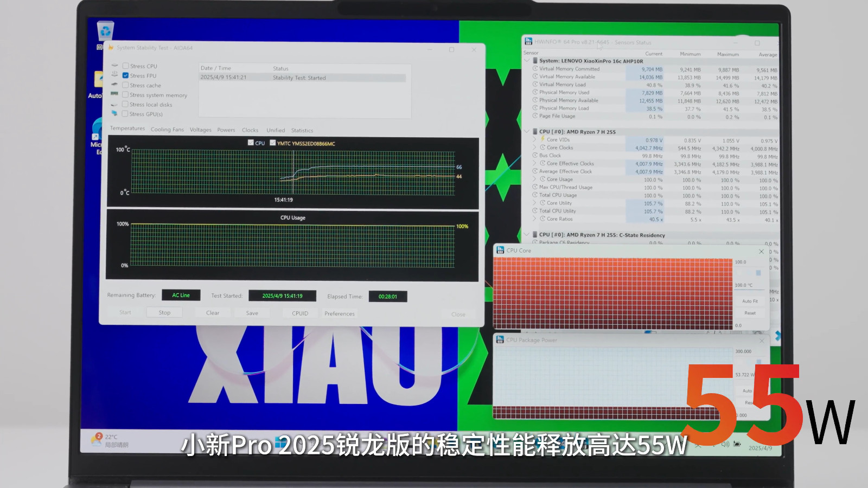
Task: Click Auto Fit in CPU Core graph window
Action: click(x=750, y=301)
